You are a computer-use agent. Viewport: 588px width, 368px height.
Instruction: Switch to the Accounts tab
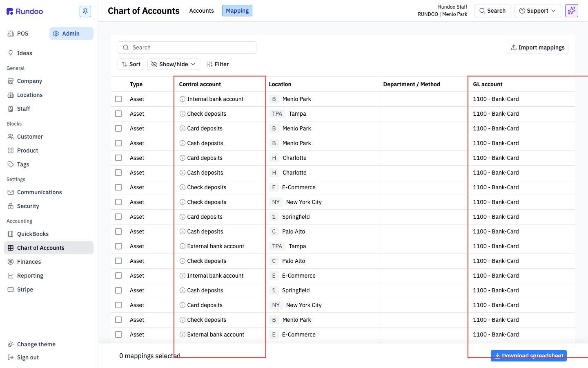(x=201, y=11)
